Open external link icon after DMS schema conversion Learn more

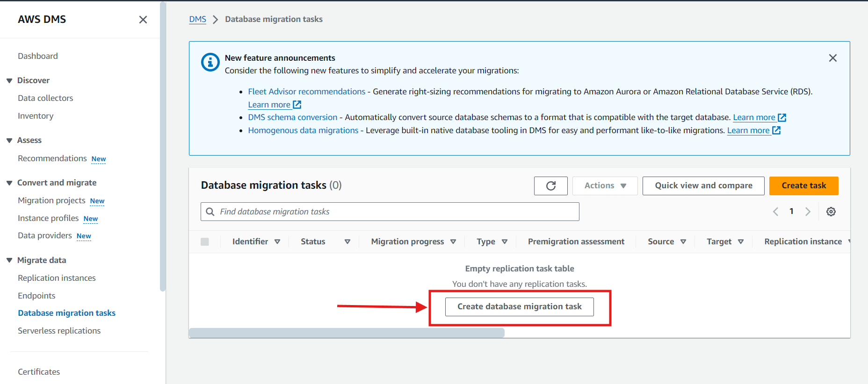782,118
